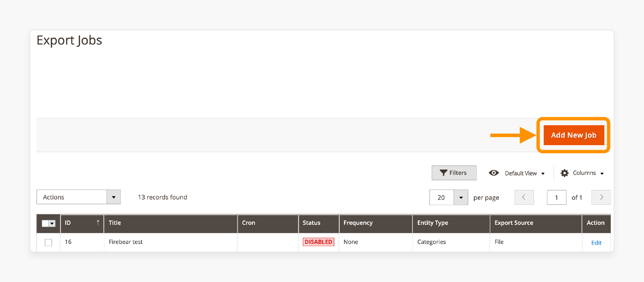Open the select-all checkbox dropdown arrow

point(52,223)
